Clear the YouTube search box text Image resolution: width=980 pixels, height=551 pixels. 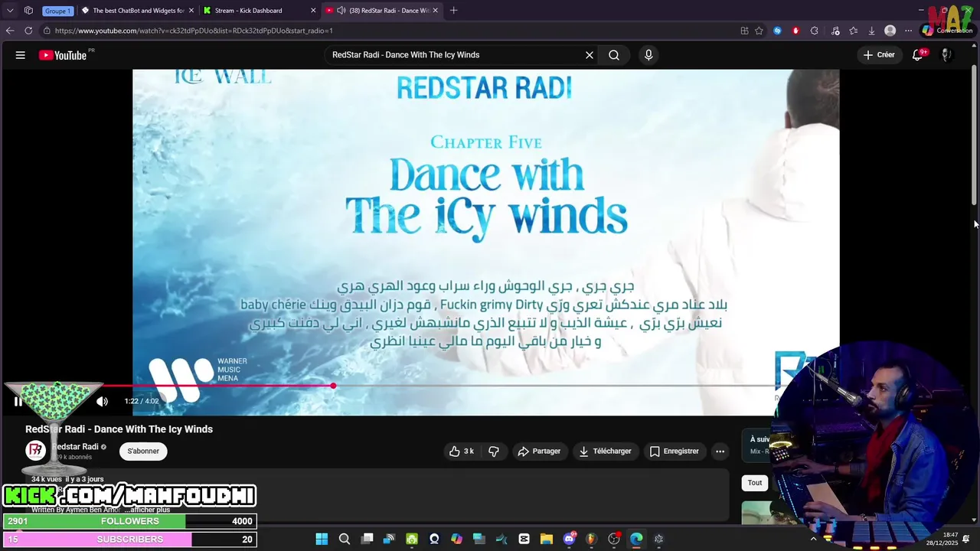coord(590,55)
